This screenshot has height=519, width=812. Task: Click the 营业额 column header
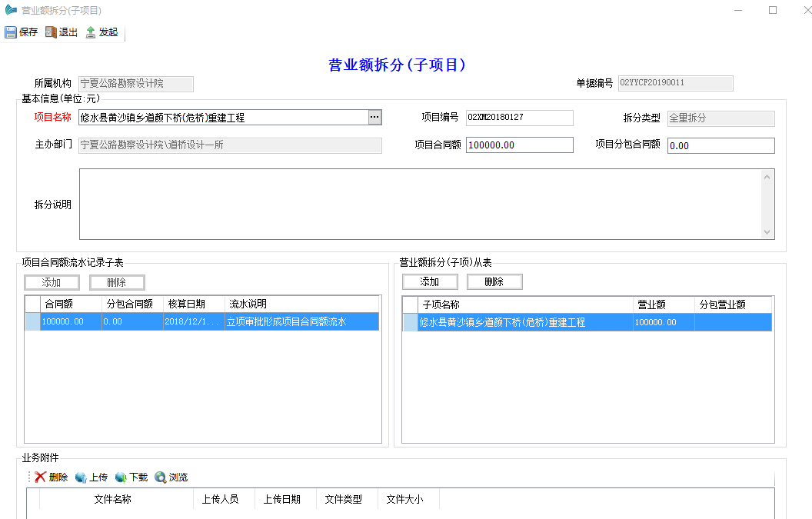coord(664,304)
